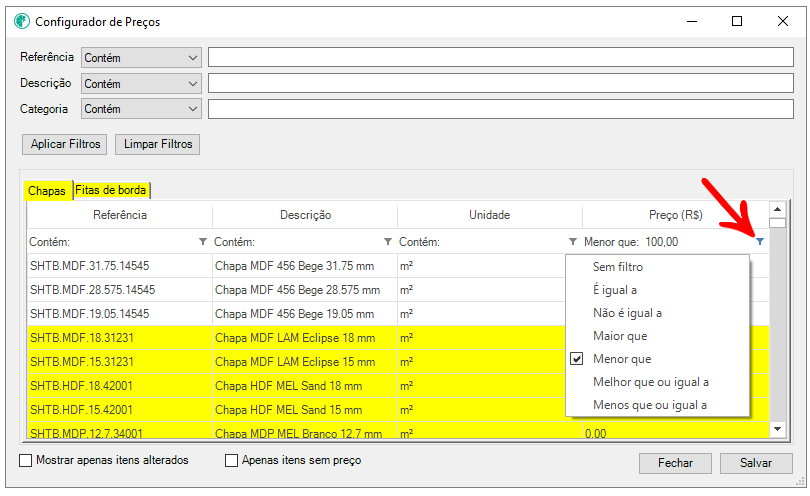Click the app logo icon in title bar
810x496 pixels.
click(21, 21)
